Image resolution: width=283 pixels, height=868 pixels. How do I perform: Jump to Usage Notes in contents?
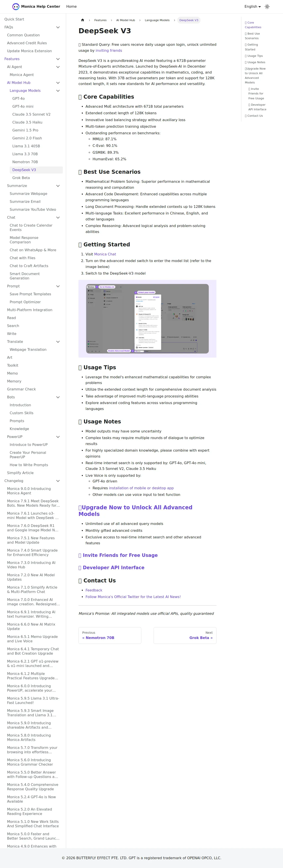point(255,62)
